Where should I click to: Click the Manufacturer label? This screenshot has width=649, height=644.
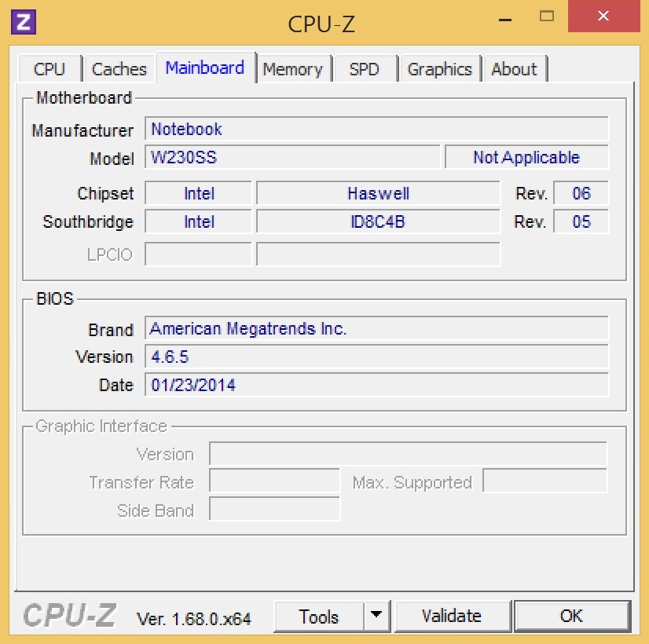(x=82, y=130)
